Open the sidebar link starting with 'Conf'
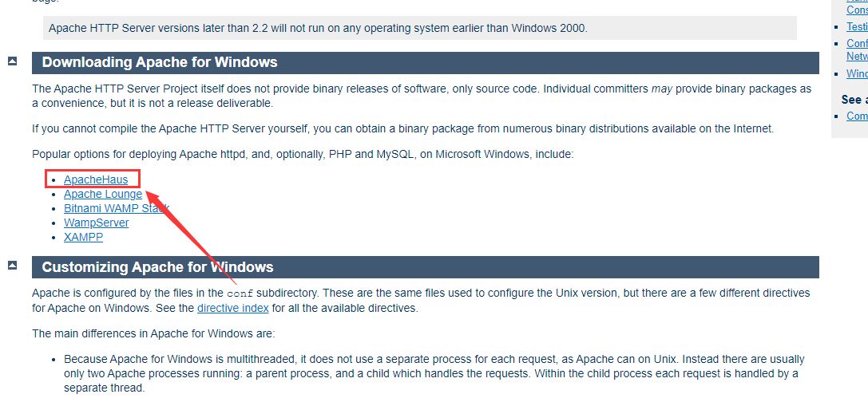 pos(857,49)
